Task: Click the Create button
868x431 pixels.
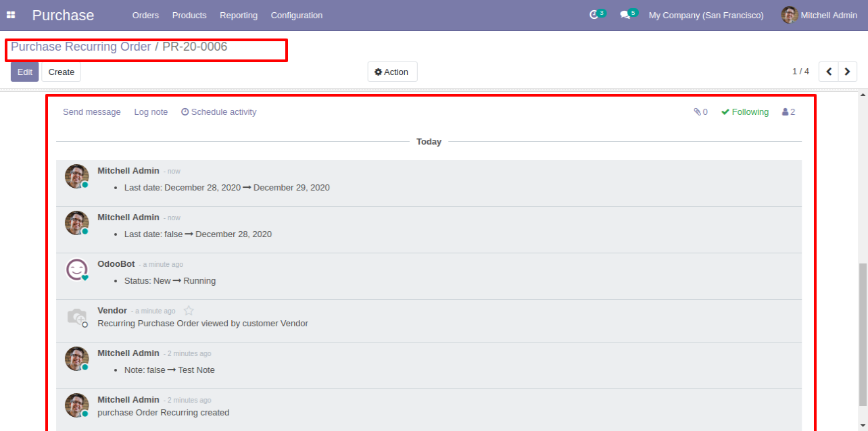Action: [x=62, y=72]
